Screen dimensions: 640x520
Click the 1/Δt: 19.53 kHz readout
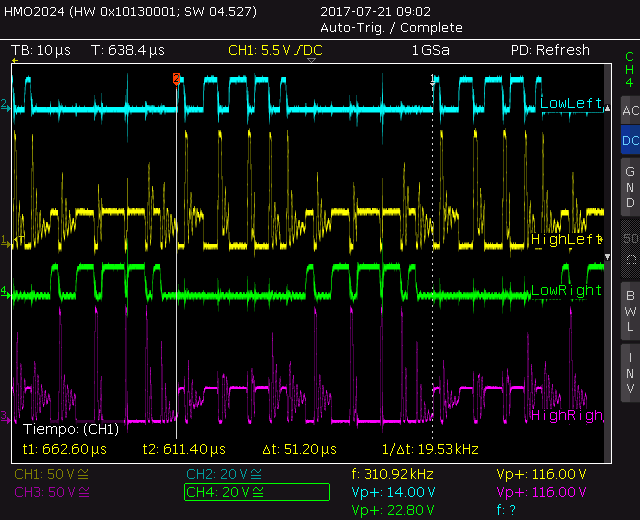tap(430, 449)
